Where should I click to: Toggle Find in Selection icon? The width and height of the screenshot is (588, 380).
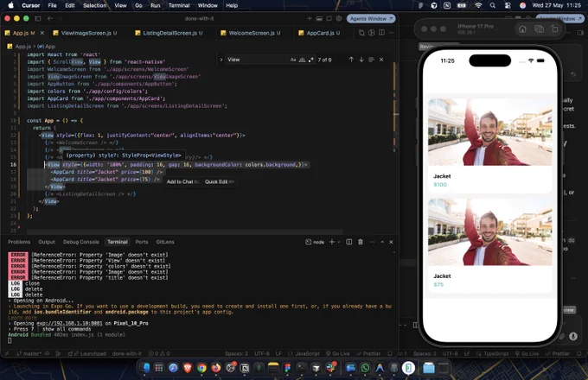371,60
